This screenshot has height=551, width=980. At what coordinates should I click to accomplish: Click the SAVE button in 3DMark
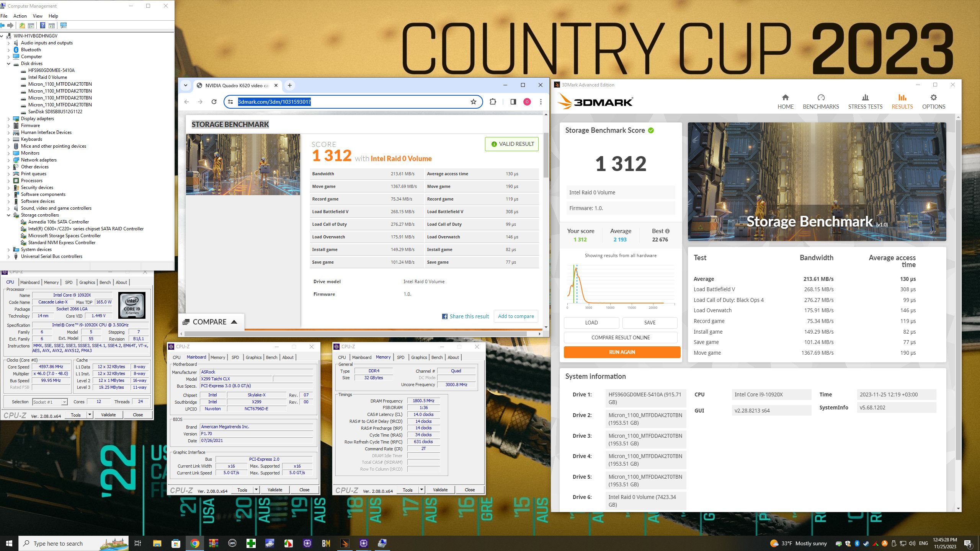tap(650, 323)
